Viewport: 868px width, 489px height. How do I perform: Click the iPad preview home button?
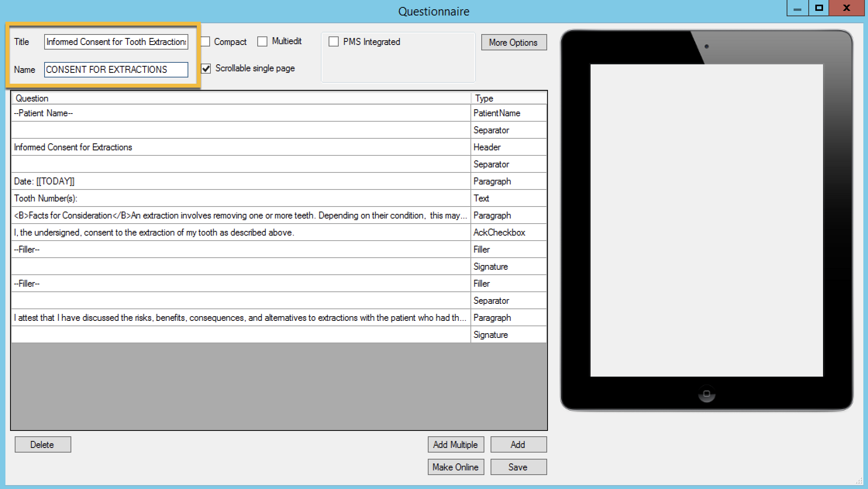point(706,394)
